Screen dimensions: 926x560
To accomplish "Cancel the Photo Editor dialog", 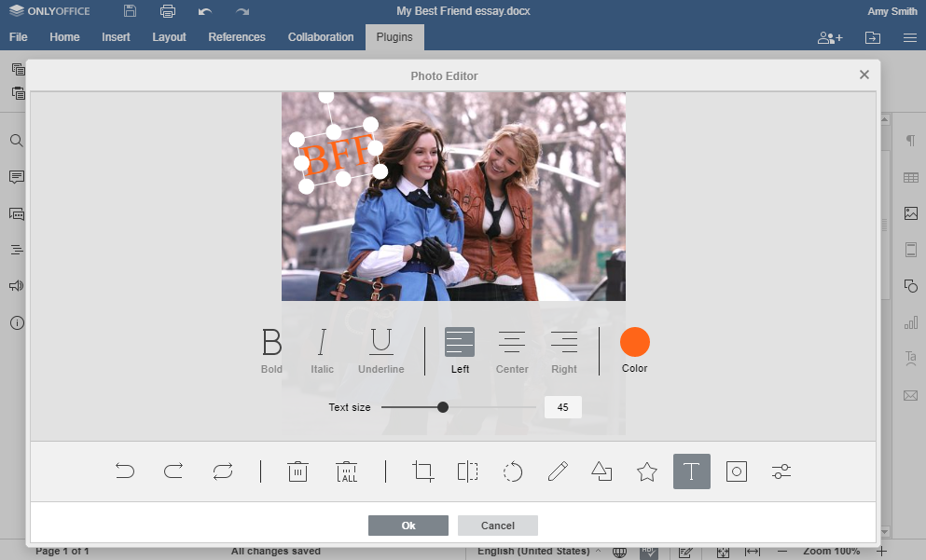I will click(x=497, y=526).
